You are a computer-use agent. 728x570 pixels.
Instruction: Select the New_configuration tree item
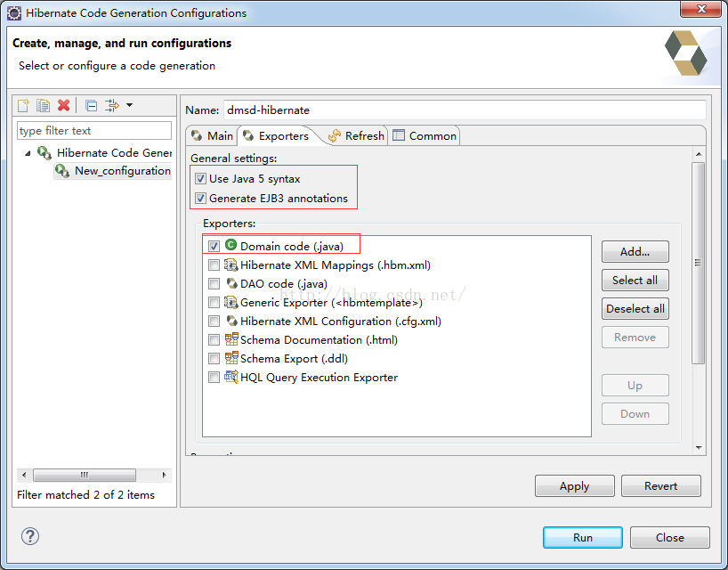tap(113, 171)
